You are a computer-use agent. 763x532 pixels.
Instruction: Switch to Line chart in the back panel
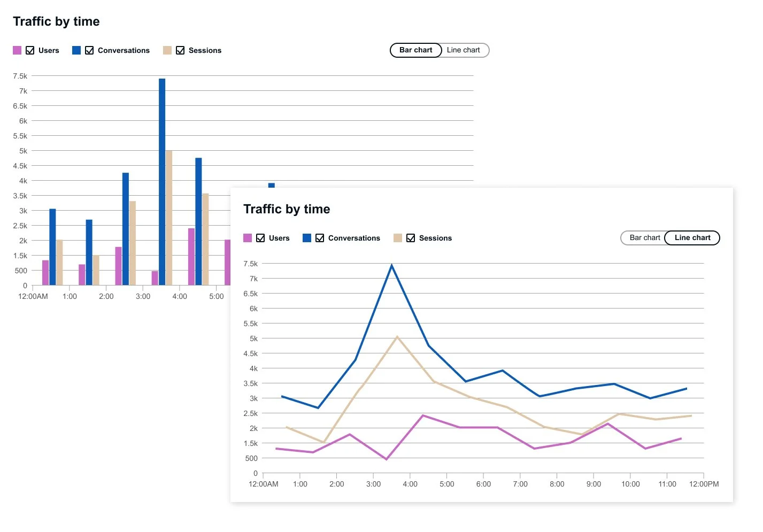(x=464, y=50)
